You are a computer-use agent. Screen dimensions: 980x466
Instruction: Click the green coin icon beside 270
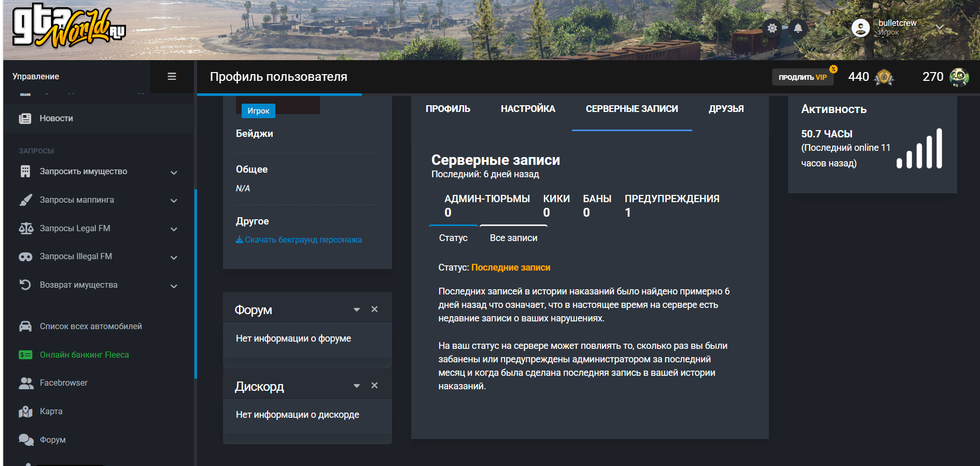tap(959, 77)
